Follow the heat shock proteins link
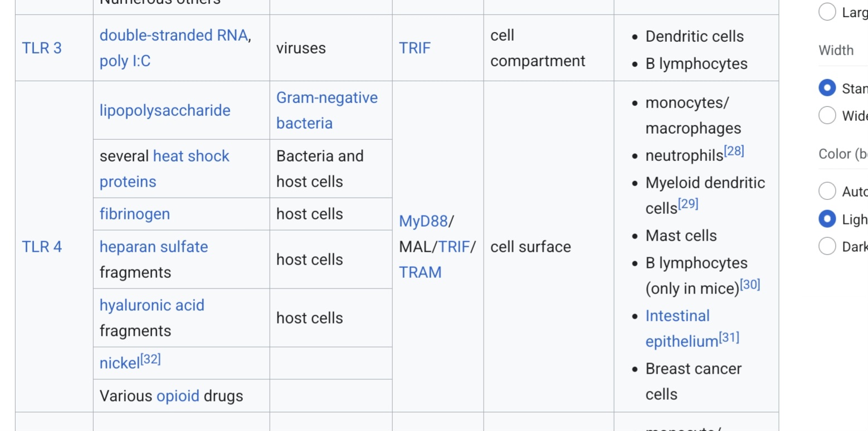868x431 pixels. point(164,169)
